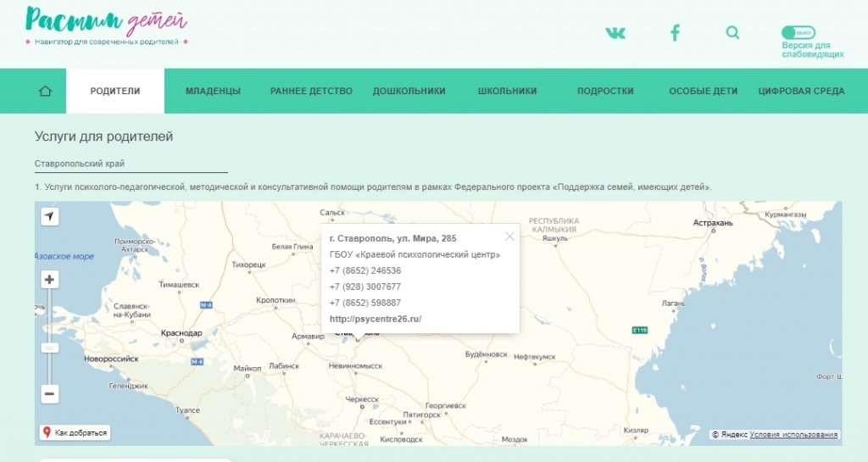Viewport: 868px width, 462px height.
Task: Toggle the version for visually impaired switch
Action: point(798,33)
